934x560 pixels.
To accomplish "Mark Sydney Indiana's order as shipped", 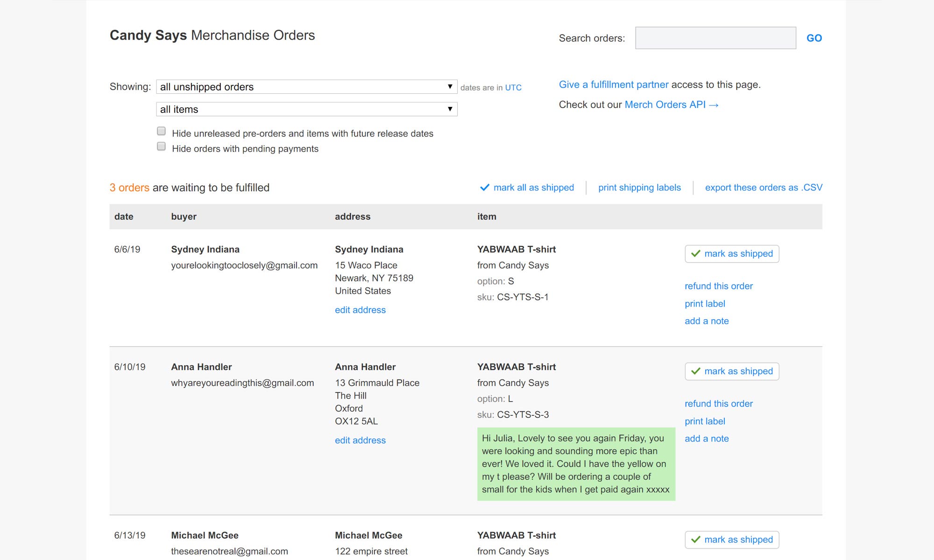I will 731,254.
